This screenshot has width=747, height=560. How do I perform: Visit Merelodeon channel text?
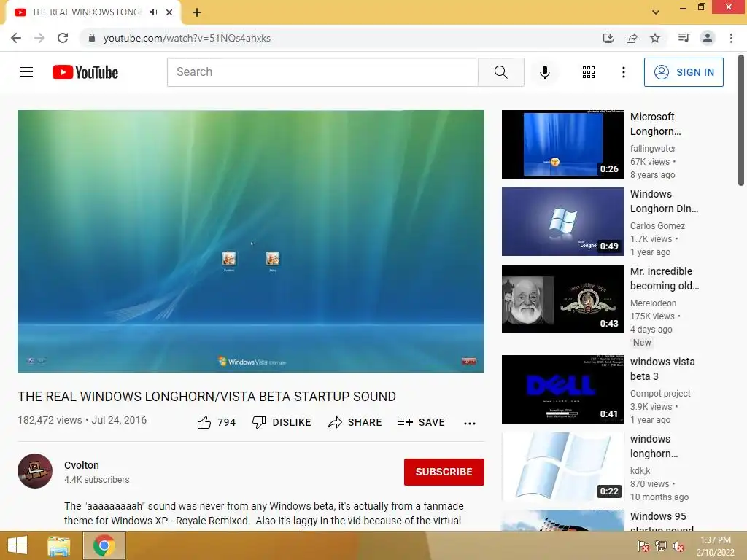coord(653,303)
